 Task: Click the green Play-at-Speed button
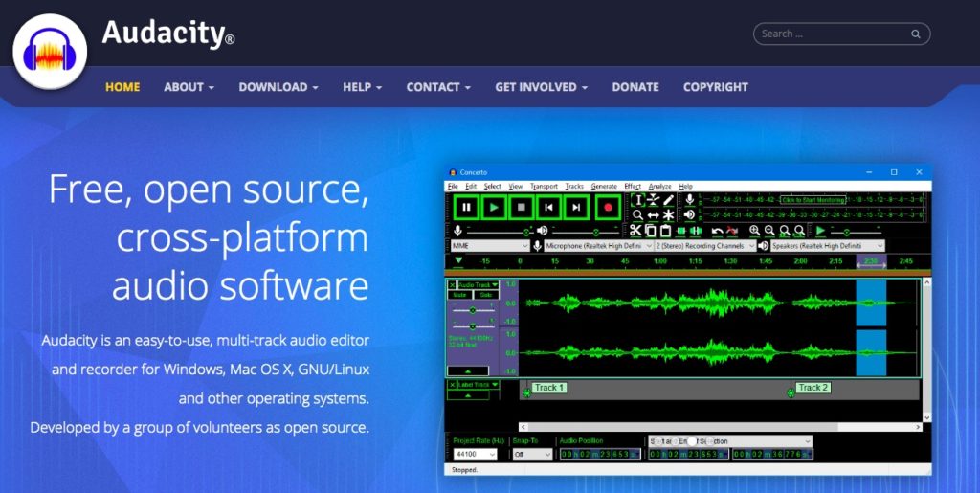coord(820,231)
